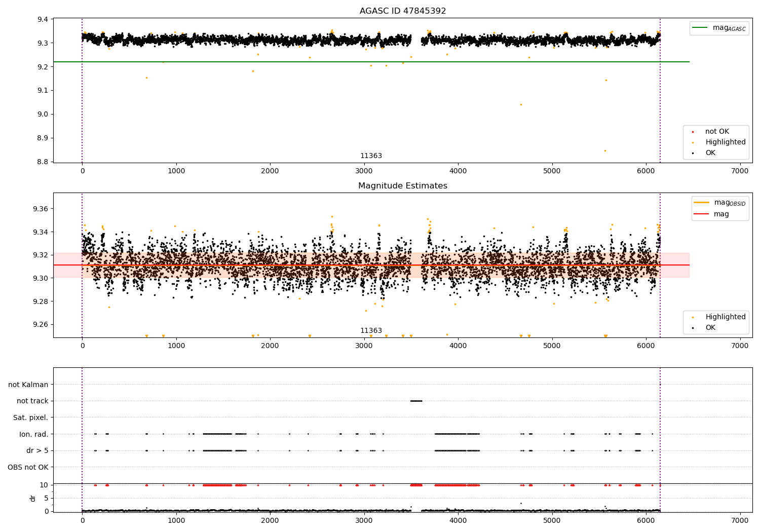The image size is (760, 532).
Task: Select "Highlighted" legend entry in Magnitude Estimates plot
Action: point(718,317)
